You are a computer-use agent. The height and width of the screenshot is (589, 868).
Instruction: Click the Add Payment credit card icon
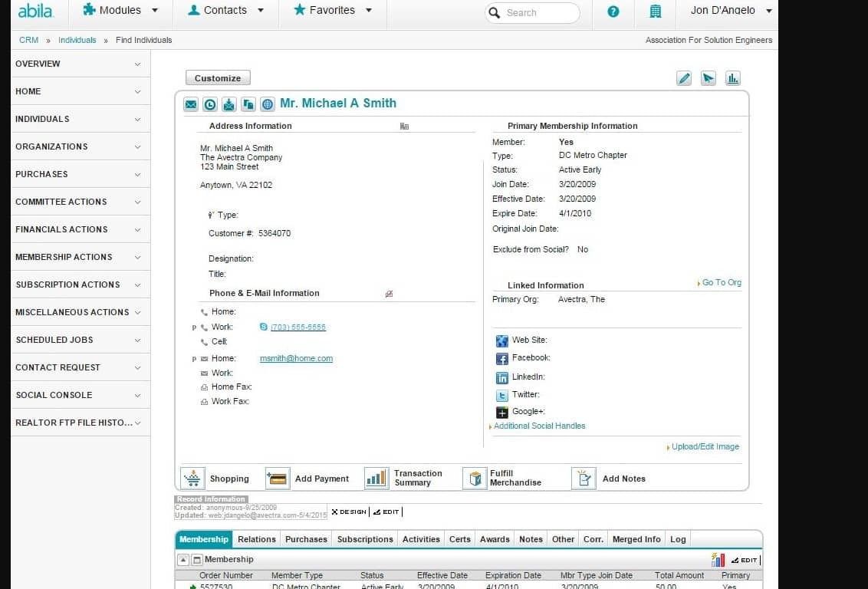278,479
